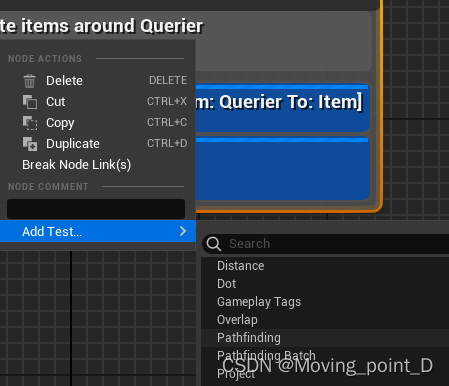Click the search magnifier icon
The height and width of the screenshot is (386, 449).
pos(214,244)
